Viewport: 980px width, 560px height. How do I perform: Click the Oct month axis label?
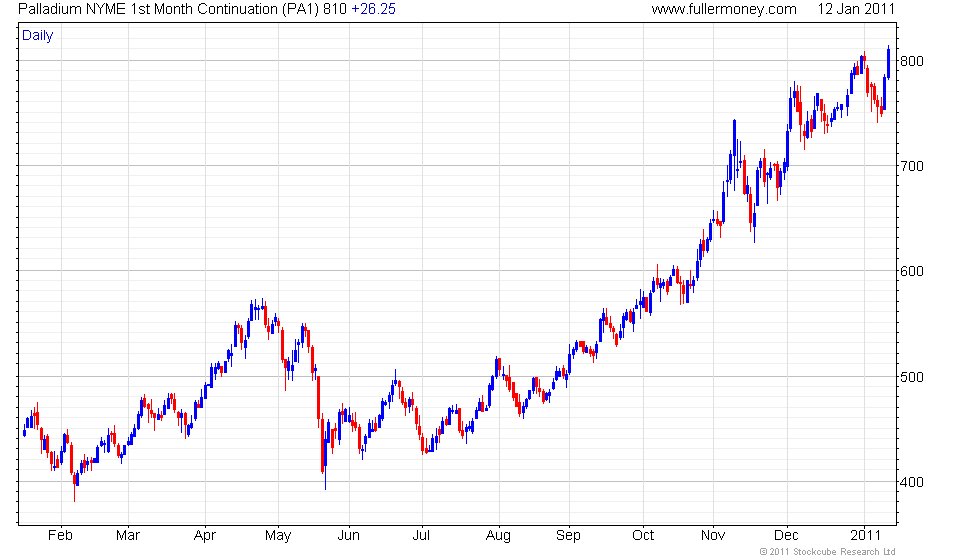pos(643,536)
